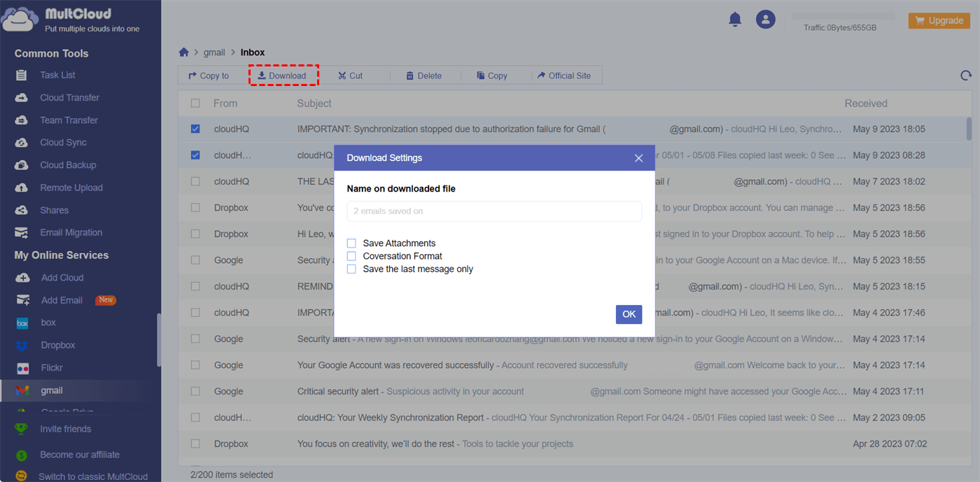Click the Traffic usage bar
980x482 pixels.
(843, 15)
